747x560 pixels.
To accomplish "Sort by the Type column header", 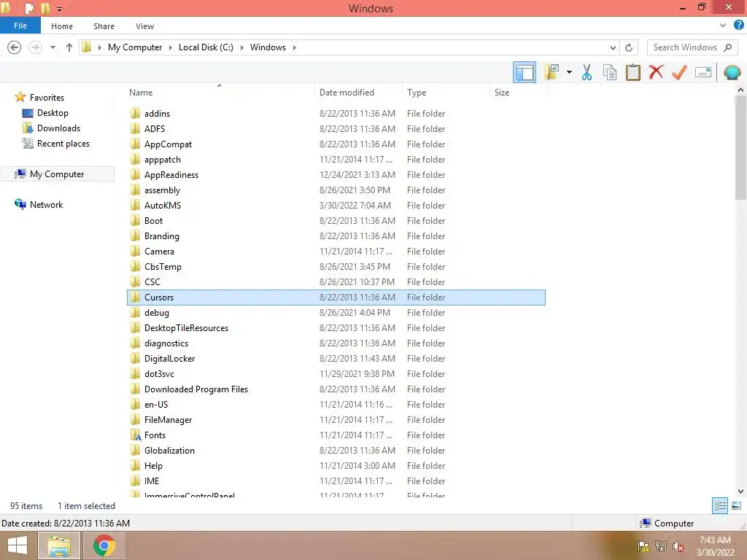I will pos(417,93).
